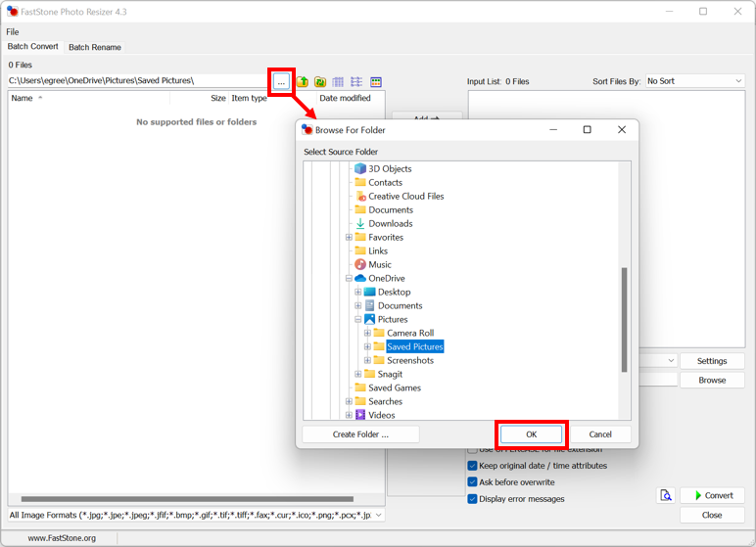Click the OneDrive cloud icon
Screen dimensions: 756x547
(360, 278)
